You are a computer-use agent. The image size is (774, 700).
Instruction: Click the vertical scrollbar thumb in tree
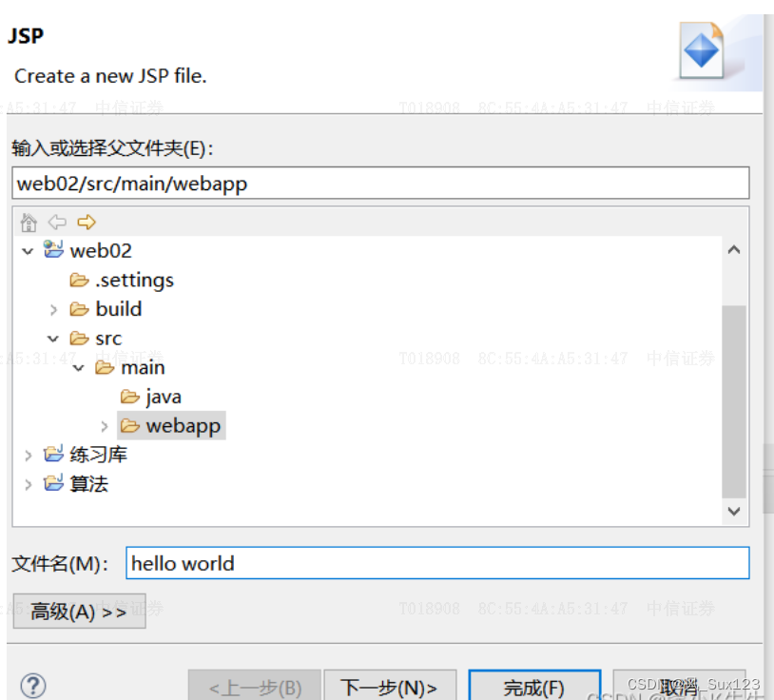click(734, 401)
